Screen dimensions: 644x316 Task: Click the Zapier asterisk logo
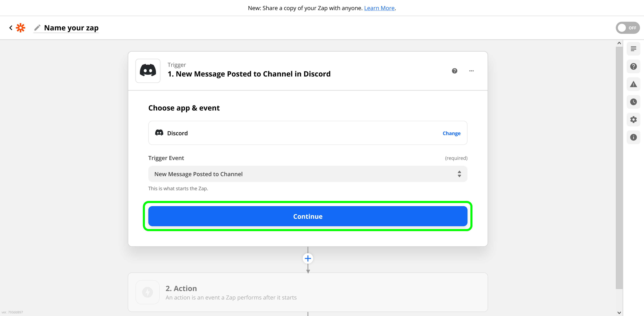[20, 28]
